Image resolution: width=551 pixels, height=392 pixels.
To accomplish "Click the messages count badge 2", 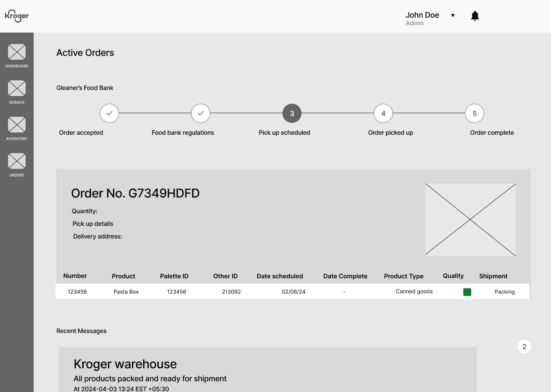I will (x=524, y=346).
